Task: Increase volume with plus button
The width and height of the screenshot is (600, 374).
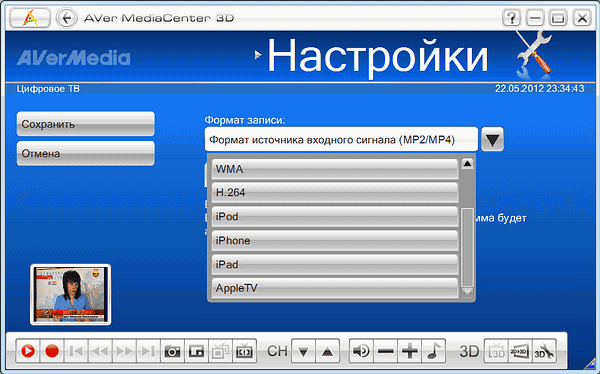Action: tap(410, 351)
